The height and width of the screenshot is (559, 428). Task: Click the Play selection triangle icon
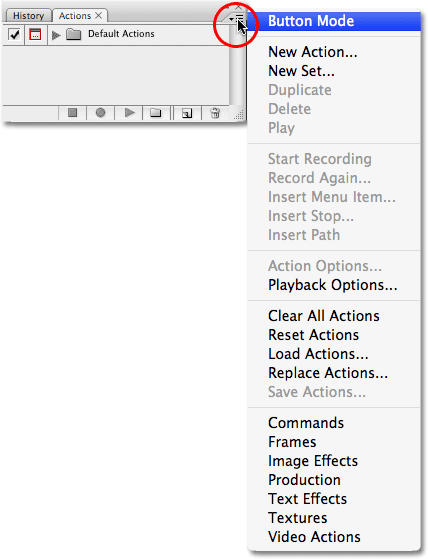(x=129, y=113)
